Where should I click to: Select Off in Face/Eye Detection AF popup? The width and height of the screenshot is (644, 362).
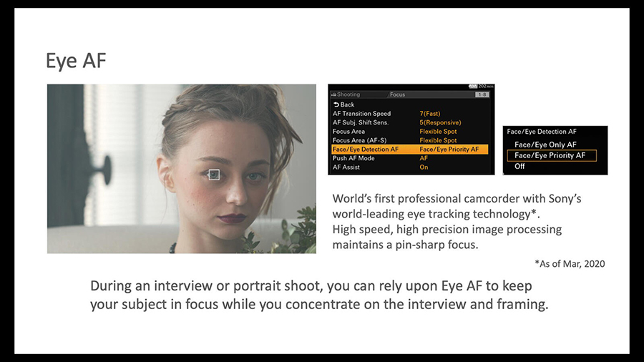click(519, 166)
